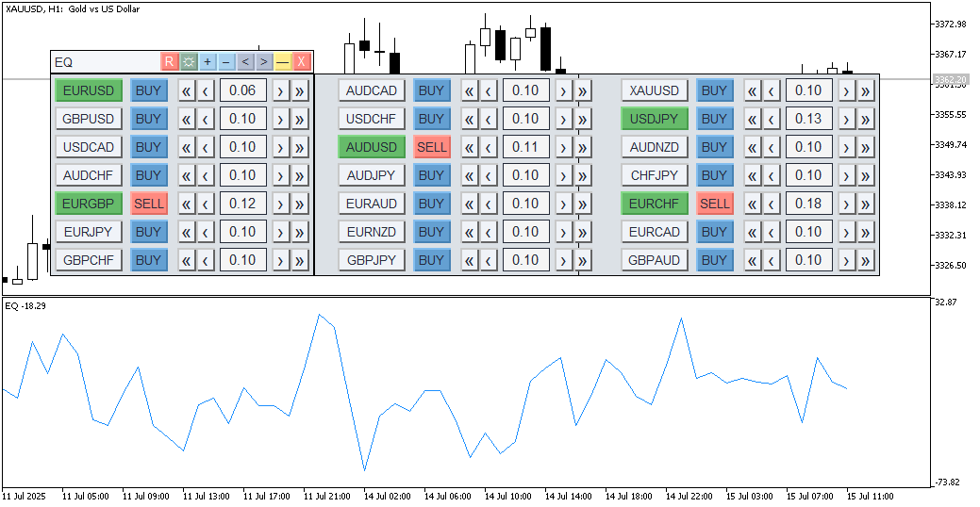Open the settings gear icon in EQ header
This screenshot has width=980, height=507.
tap(188, 62)
